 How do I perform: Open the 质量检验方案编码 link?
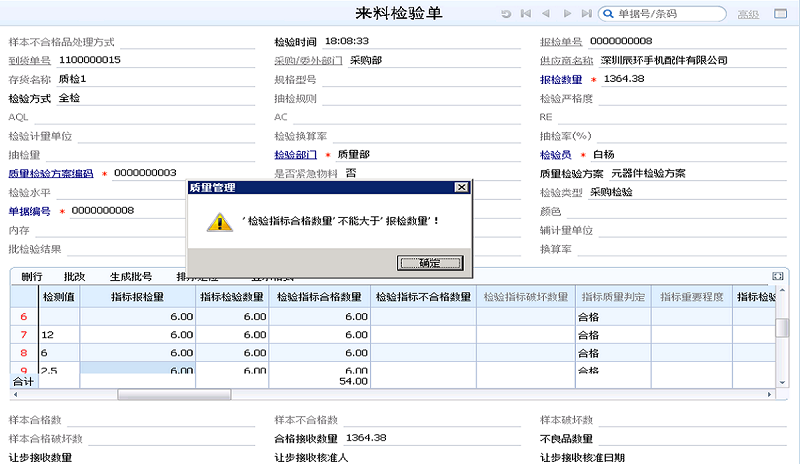[51, 174]
